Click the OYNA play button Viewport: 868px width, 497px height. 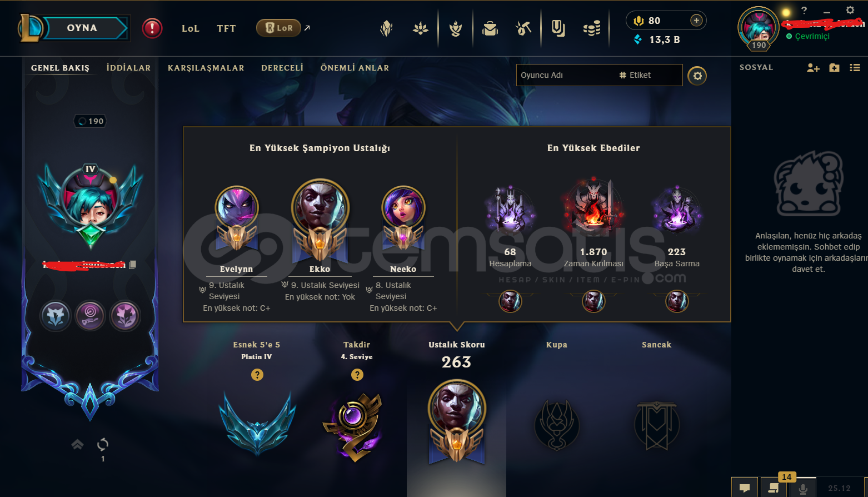[x=82, y=28]
